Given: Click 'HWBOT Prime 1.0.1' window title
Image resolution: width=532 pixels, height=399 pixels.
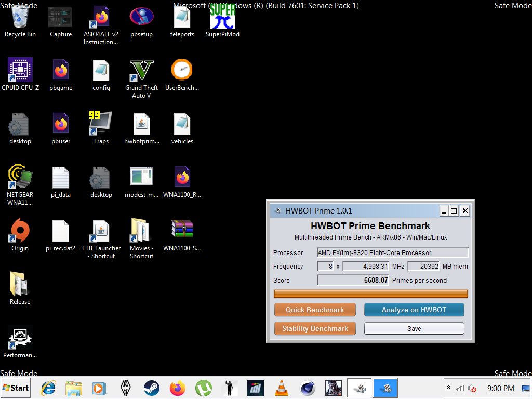Looking at the screenshot, I should pos(318,211).
